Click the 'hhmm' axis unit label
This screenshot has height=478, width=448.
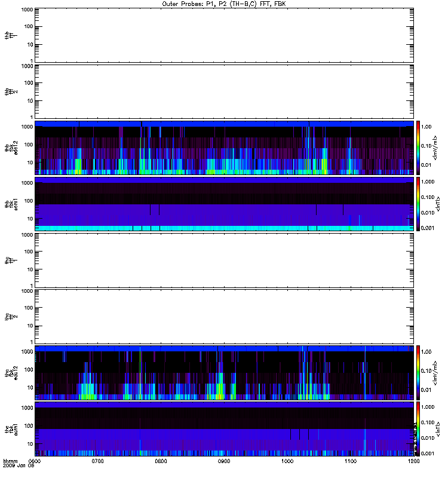click(10, 461)
